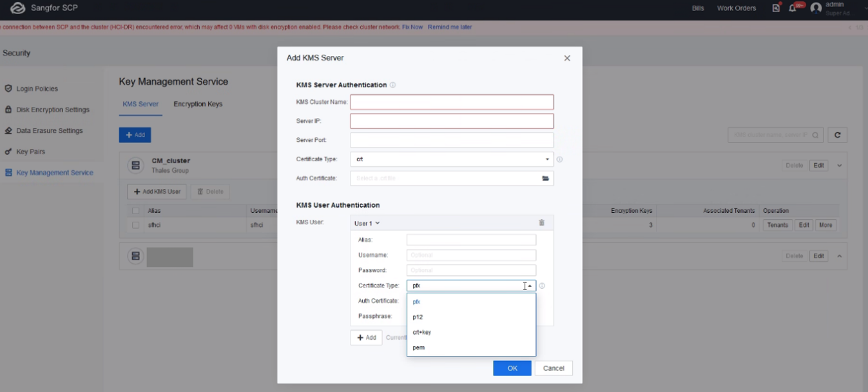Screen dimensions: 868x392
Task: Click the admin user avatar icon
Action: 816,8
